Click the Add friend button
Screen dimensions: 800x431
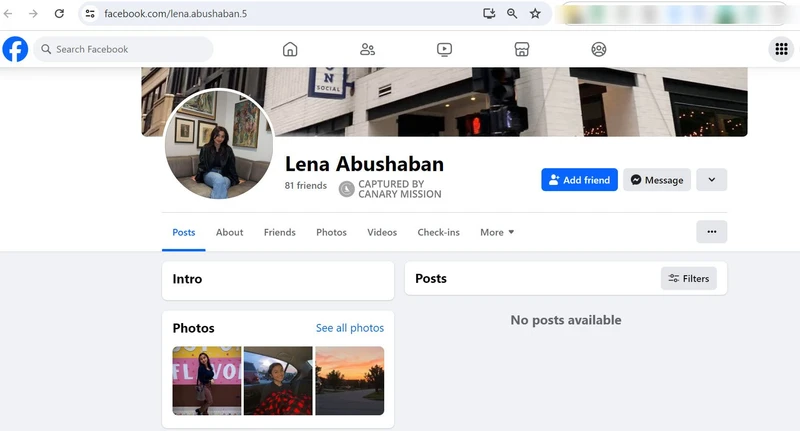click(579, 180)
